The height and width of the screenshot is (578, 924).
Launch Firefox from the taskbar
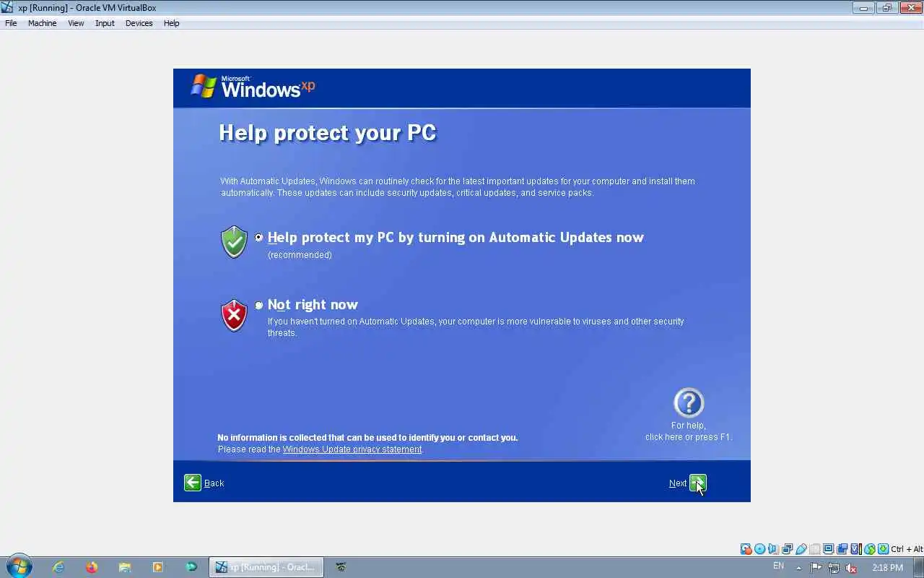[x=92, y=567]
